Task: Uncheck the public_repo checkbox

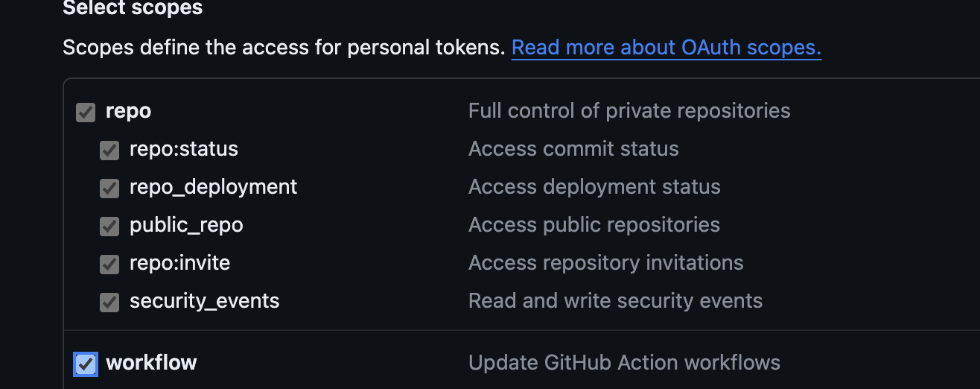Action: 109,226
